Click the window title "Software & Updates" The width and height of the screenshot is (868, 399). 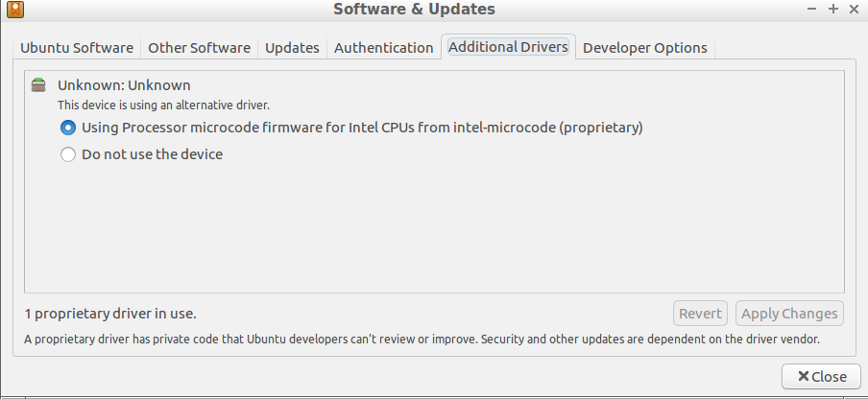click(414, 9)
